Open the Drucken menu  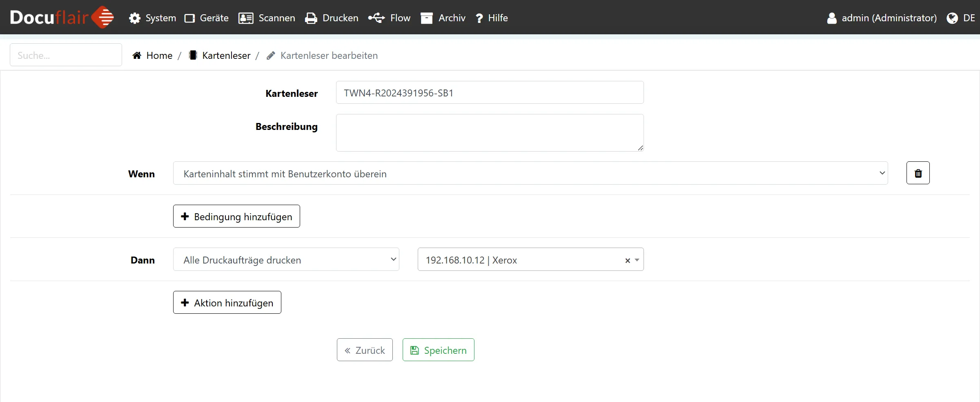point(332,18)
